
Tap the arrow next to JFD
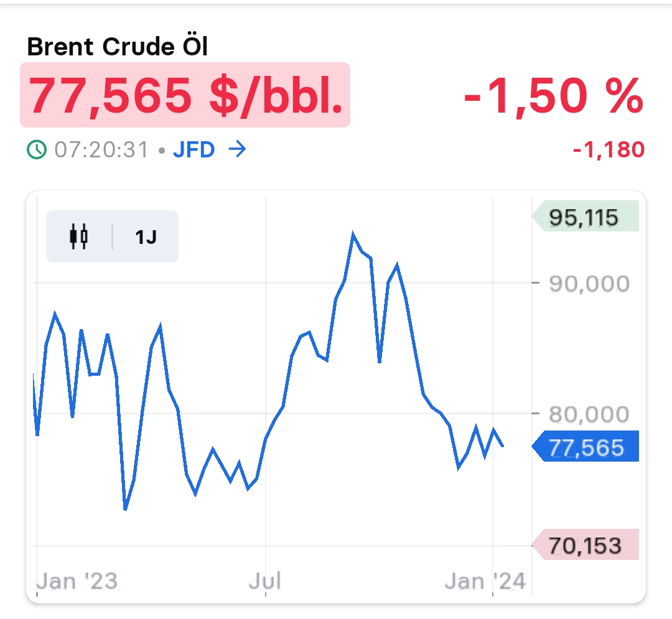click(237, 150)
